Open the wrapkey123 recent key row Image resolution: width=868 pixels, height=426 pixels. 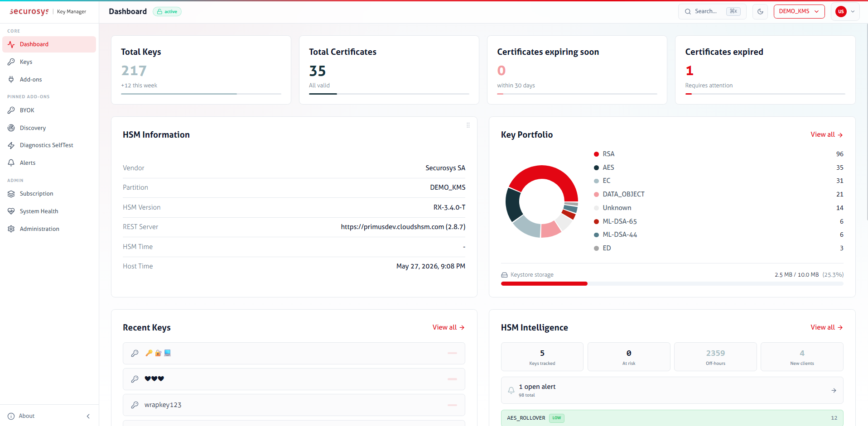coord(294,405)
